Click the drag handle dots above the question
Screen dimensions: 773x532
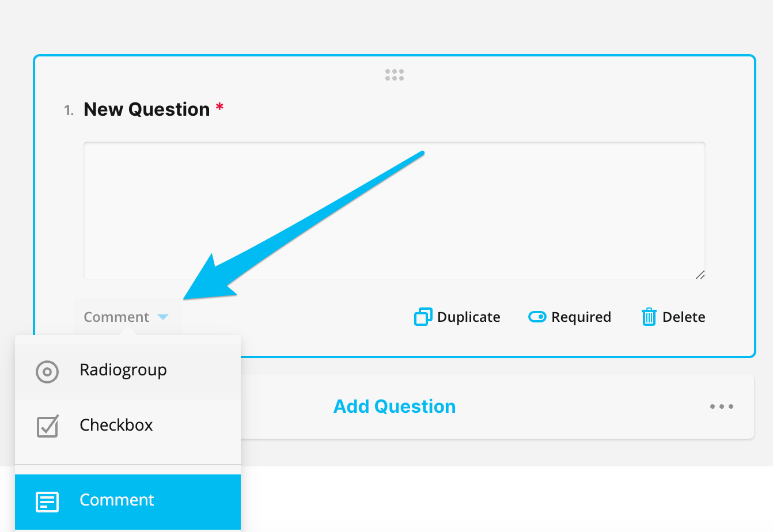395,75
